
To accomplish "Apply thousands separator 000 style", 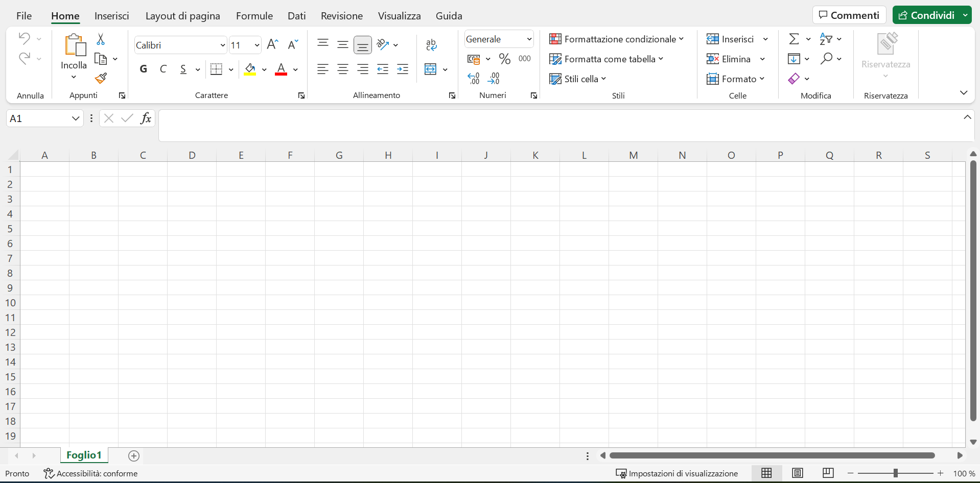I will click(525, 59).
